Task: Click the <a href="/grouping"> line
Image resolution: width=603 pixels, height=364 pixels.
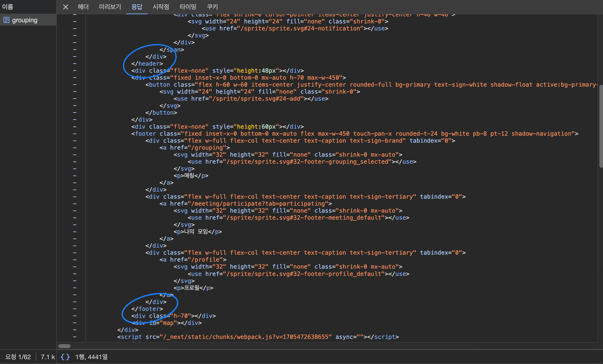Action: 194,148
